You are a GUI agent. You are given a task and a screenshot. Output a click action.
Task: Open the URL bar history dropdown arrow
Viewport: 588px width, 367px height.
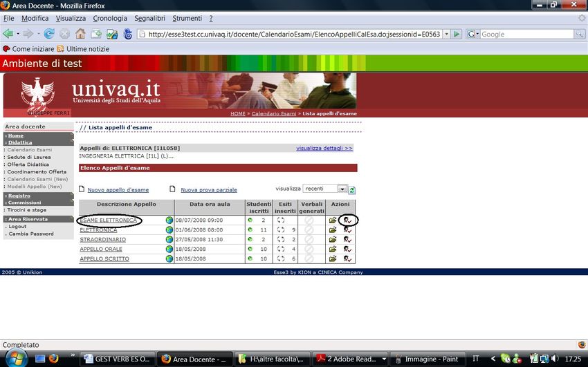tap(446, 34)
